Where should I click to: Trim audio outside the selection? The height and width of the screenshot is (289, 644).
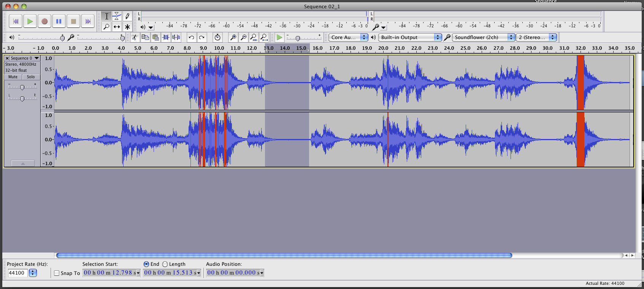tap(166, 37)
